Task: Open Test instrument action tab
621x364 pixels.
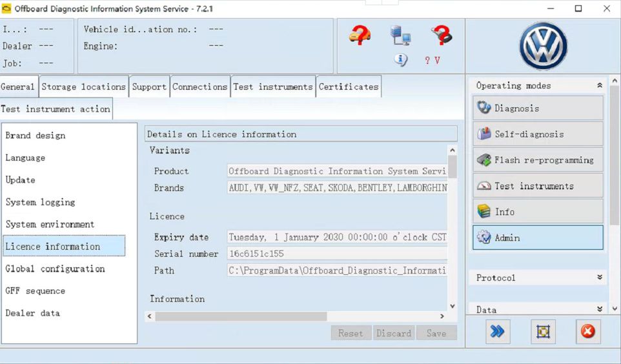Action: pos(56,109)
